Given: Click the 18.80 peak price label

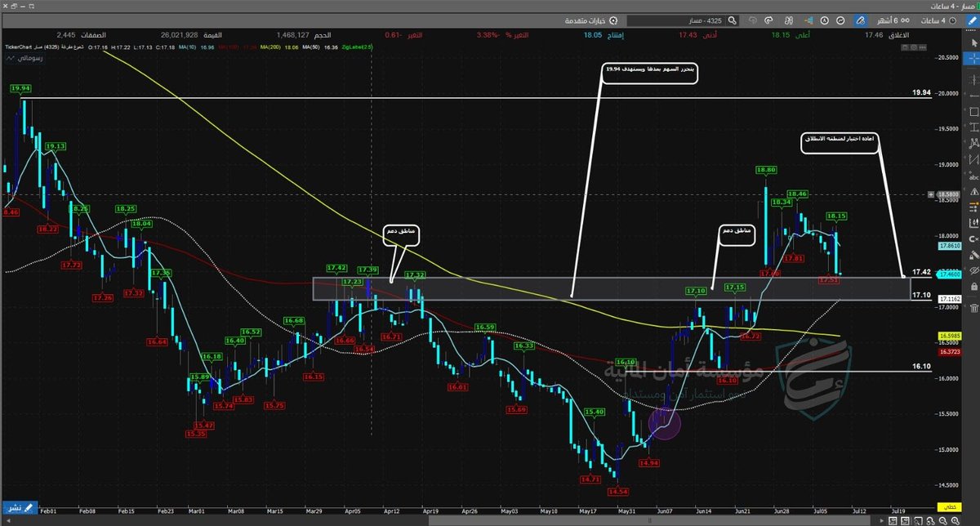Looking at the screenshot, I should point(766,170).
